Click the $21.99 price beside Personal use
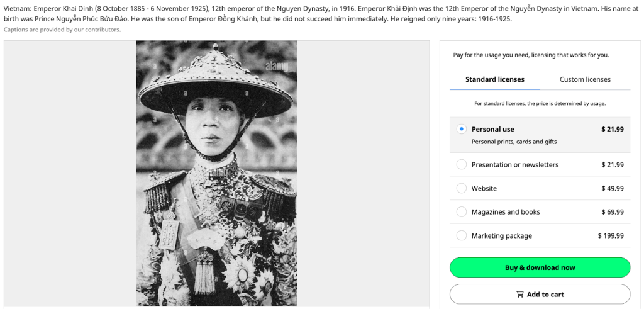The width and height of the screenshot is (644, 309). (612, 129)
